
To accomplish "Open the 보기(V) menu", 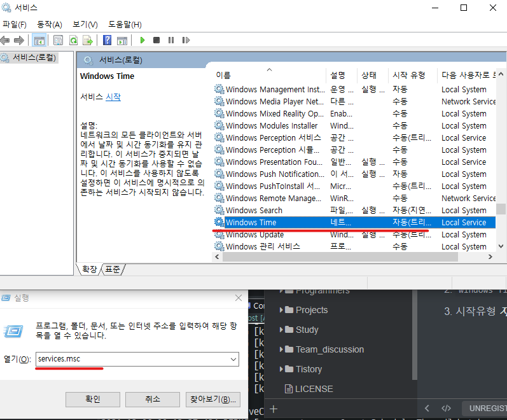I will [x=85, y=25].
